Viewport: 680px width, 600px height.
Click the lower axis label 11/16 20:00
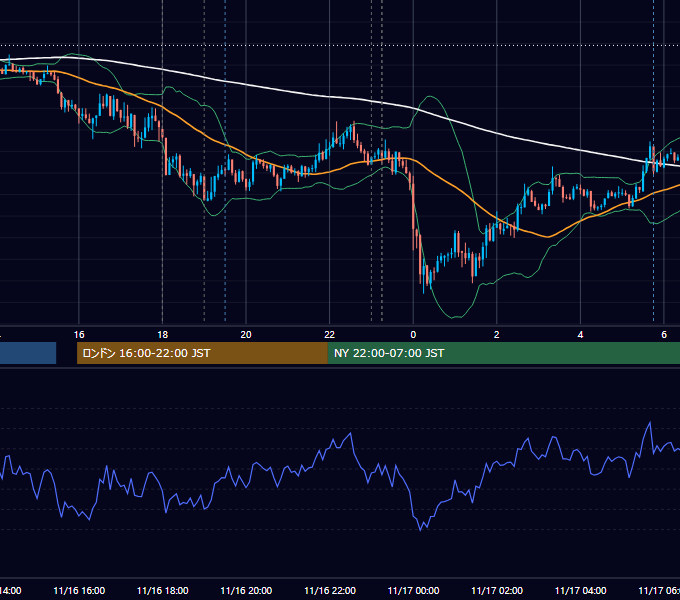[x=246, y=591]
